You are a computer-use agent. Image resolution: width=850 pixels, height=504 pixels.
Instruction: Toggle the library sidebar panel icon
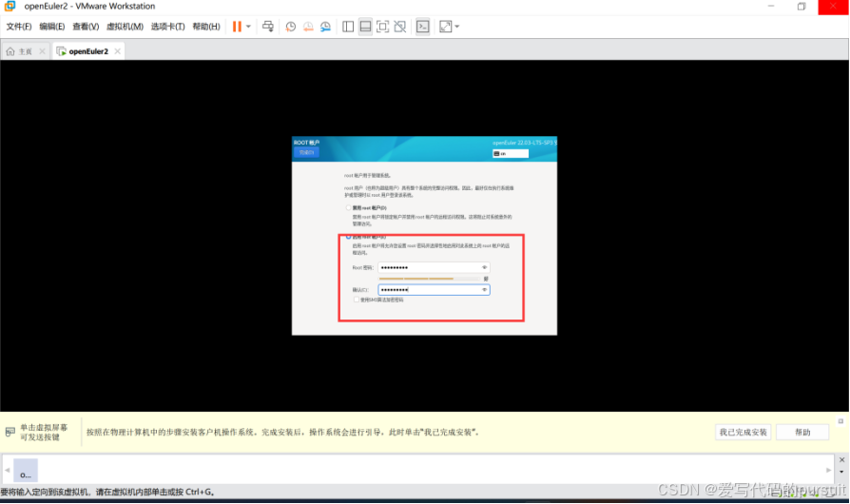(348, 27)
